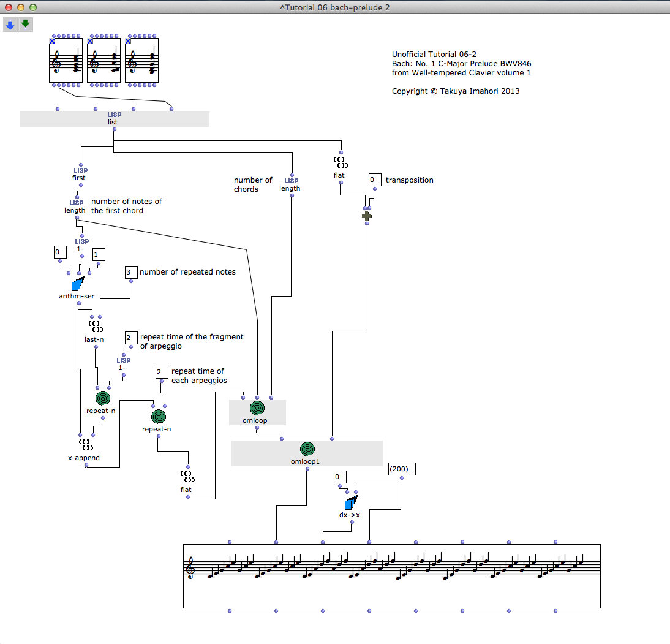Click the (200) list value box
Image resolution: width=670 pixels, height=644 pixels.
coord(402,469)
